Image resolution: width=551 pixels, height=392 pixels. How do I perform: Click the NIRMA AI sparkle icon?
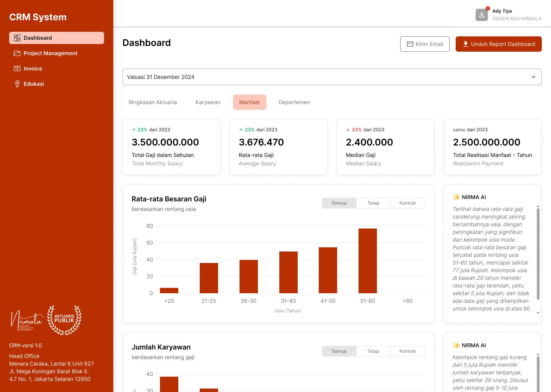tap(456, 197)
